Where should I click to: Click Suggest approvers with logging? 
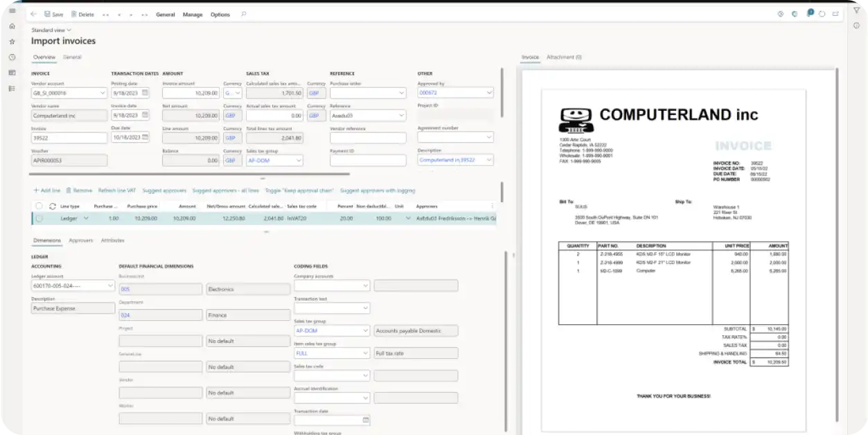tap(378, 190)
